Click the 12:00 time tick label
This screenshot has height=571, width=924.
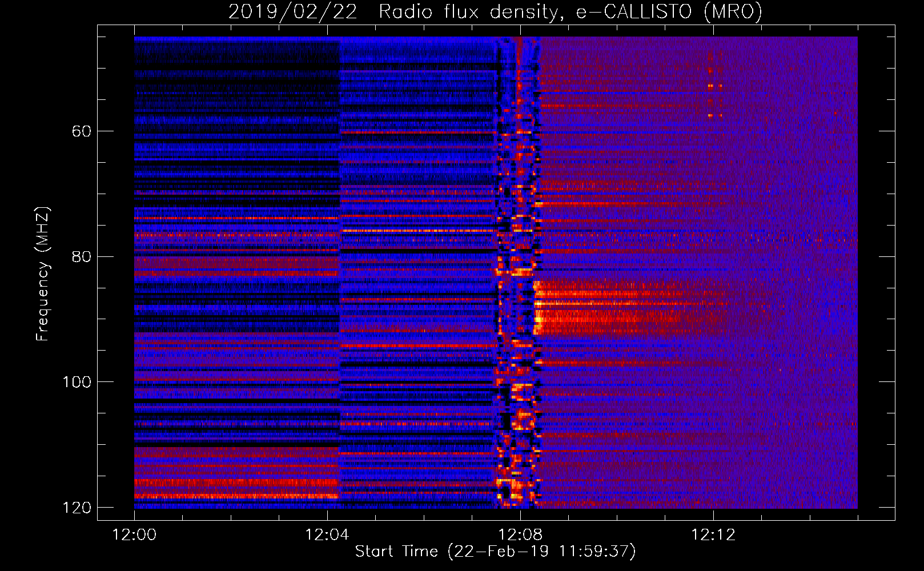click(134, 535)
